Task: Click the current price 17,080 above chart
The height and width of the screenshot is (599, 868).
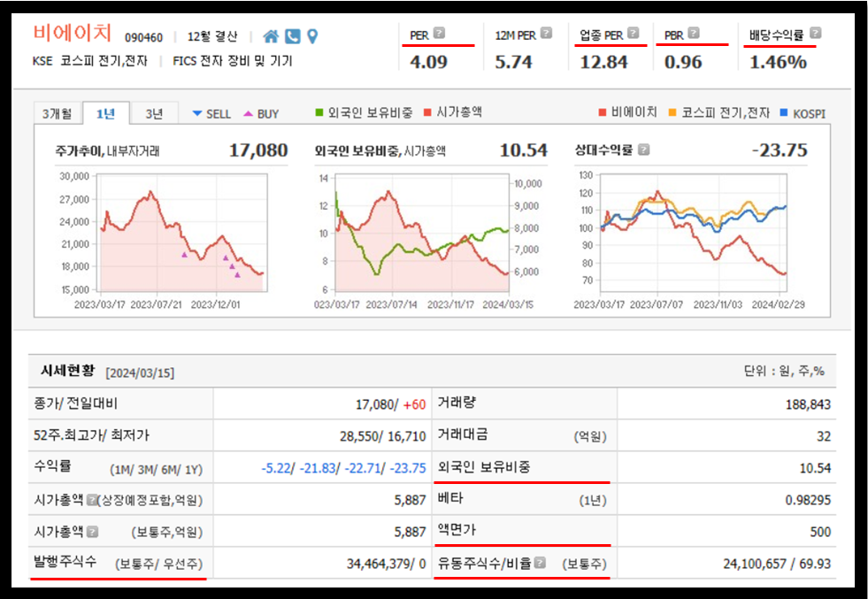Action: [258, 150]
